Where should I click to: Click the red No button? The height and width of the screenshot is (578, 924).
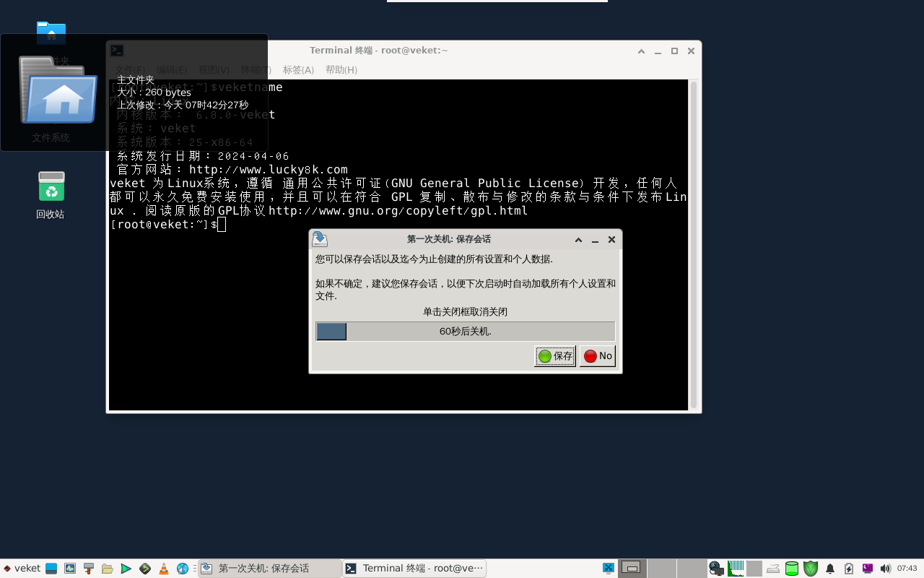click(x=598, y=355)
